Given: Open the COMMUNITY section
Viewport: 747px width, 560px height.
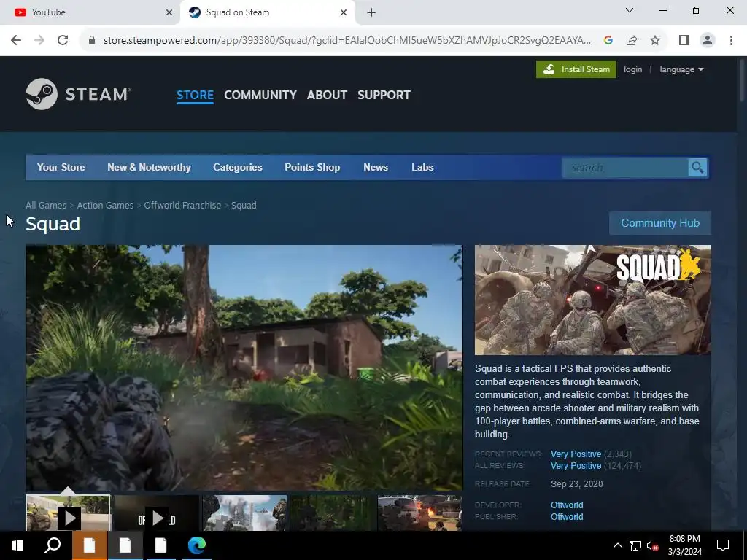Looking at the screenshot, I should coord(260,95).
